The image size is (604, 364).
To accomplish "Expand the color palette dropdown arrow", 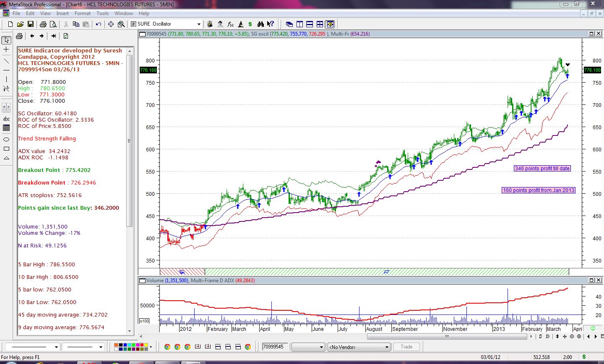I will pos(151,347).
